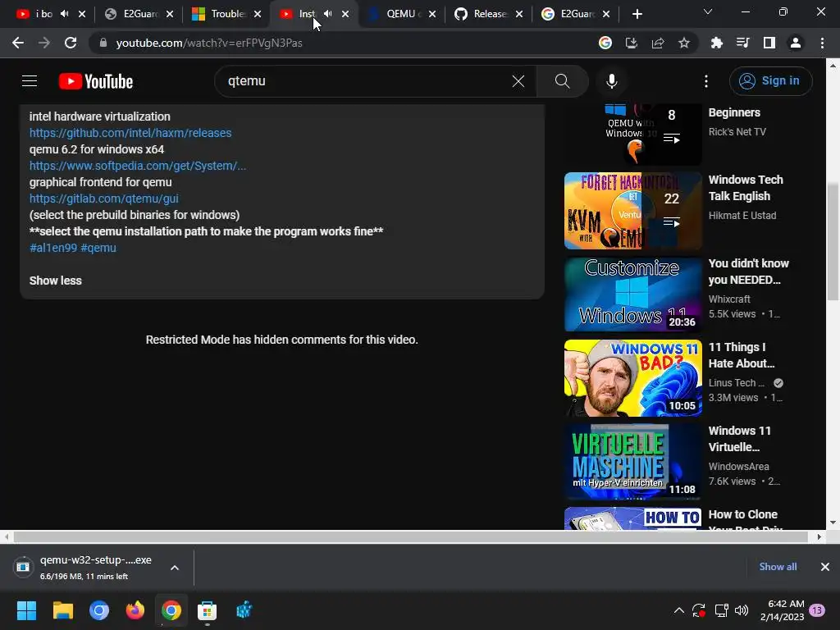Open the gitlab qtemu gui link

coord(104,199)
